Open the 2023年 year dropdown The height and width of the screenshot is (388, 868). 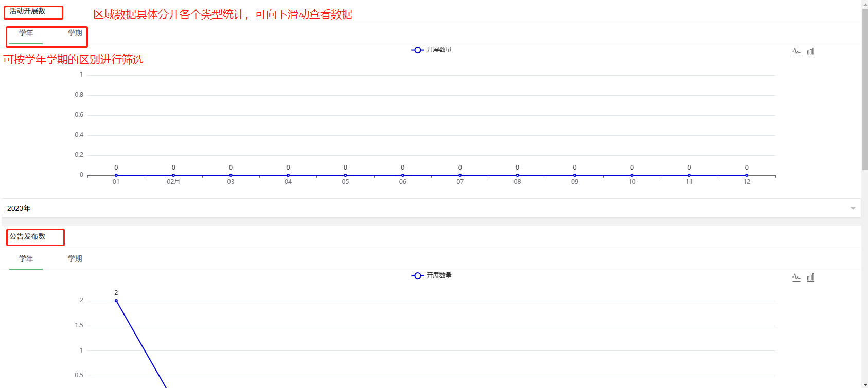coord(431,208)
